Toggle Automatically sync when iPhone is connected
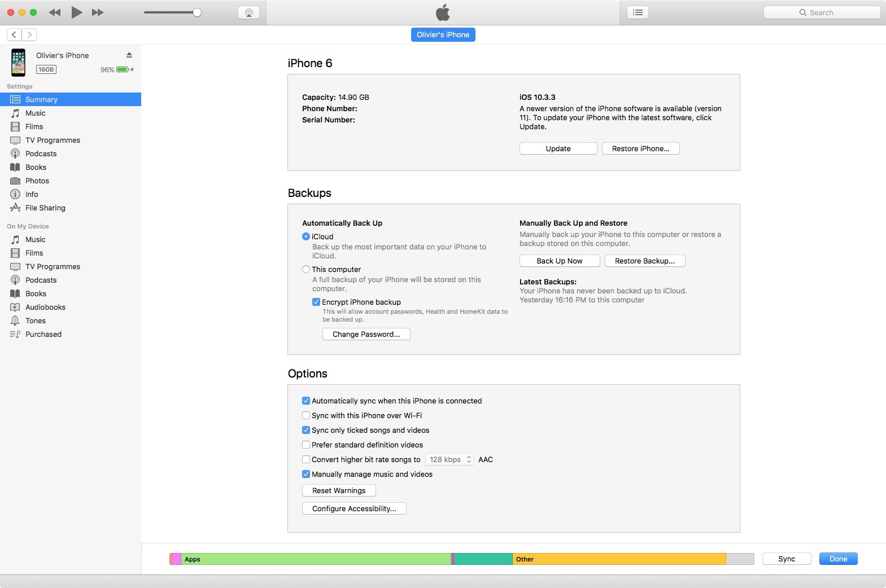 point(306,401)
